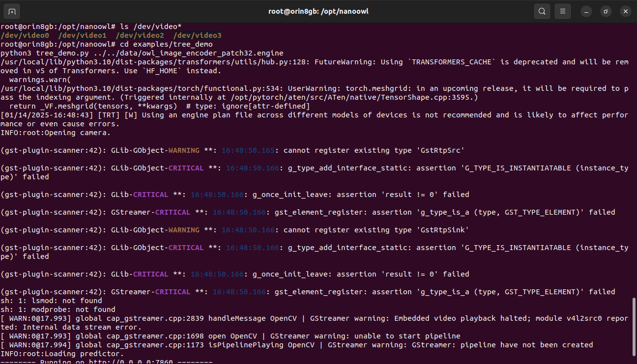This screenshot has height=364, width=637.
Task: Click '/dev/video2' in the ls output
Action: point(140,35)
